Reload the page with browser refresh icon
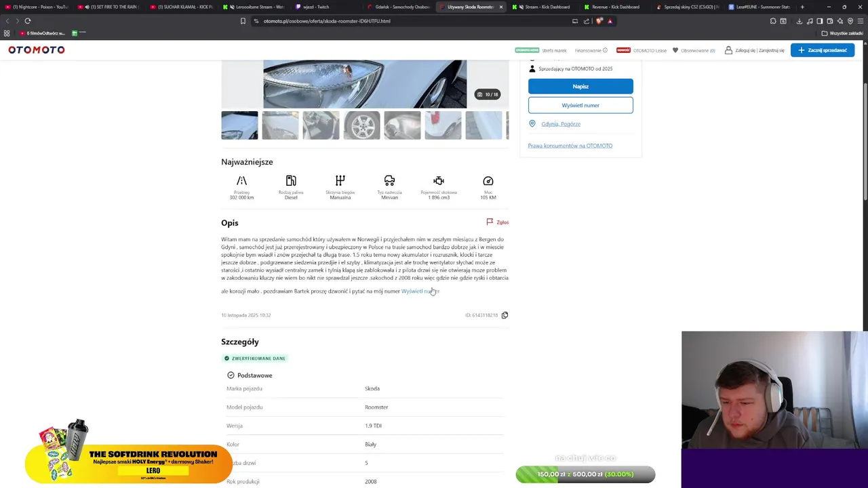This screenshot has width=868, height=488. [28, 21]
